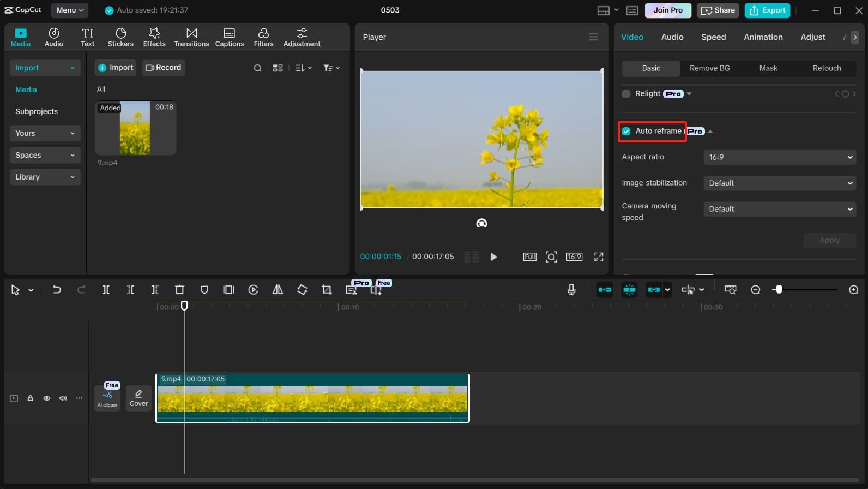Click the Reverse playback icon
The width and height of the screenshot is (868, 489).
[253, 290]
